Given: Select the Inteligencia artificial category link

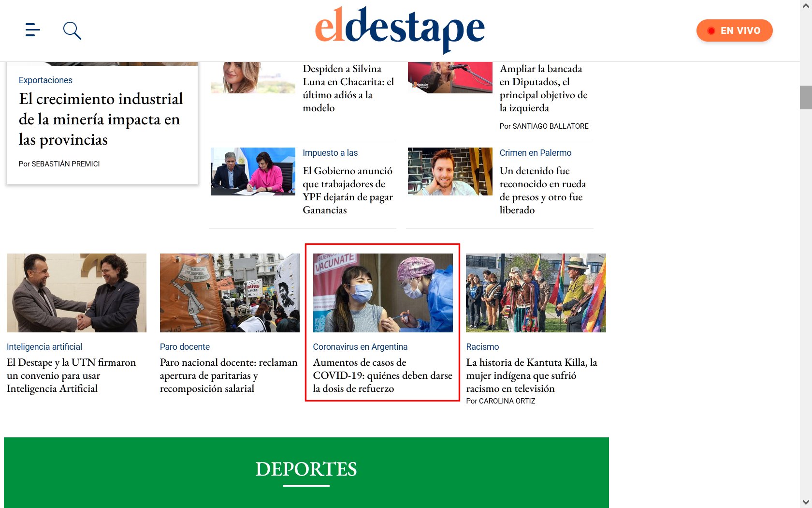Looking at the screenshot, I should (44, 347).
